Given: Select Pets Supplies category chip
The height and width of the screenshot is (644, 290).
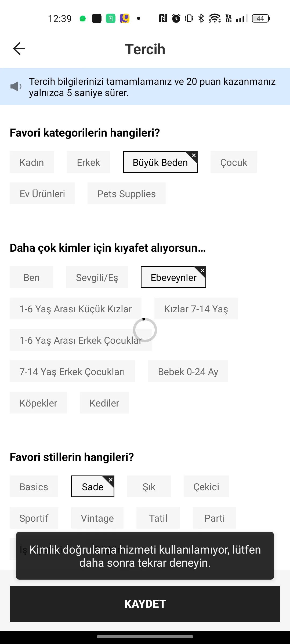Looking at the screenshot, I should [x=126, y=193].
